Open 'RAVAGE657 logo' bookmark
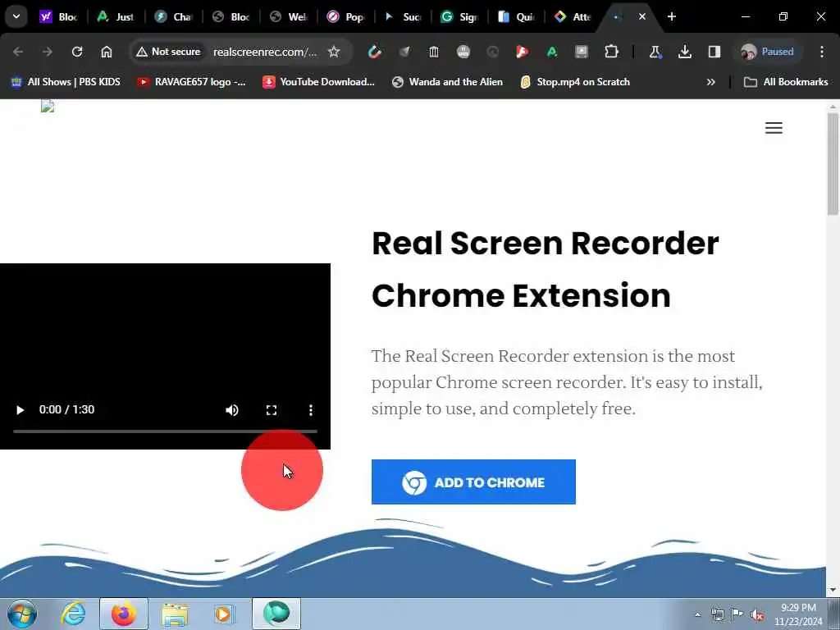The image size is (840, 630). click(191, 82)
